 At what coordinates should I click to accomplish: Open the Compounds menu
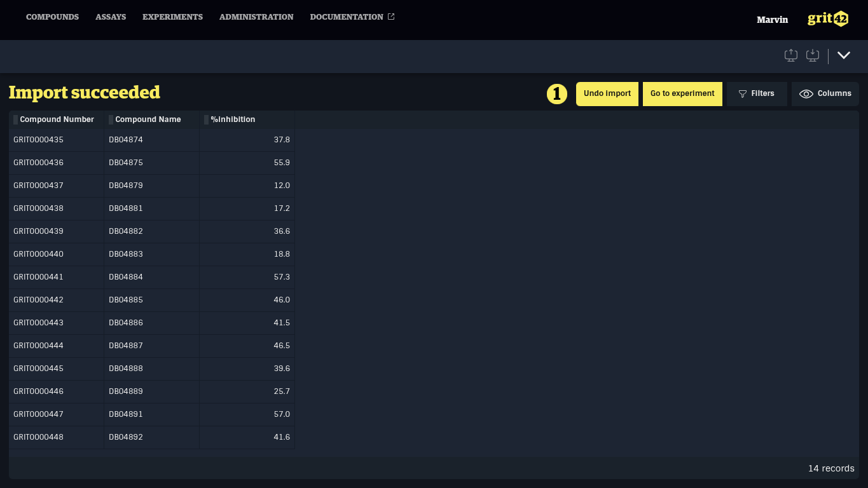pyautogui.click(x=52, y=17)
